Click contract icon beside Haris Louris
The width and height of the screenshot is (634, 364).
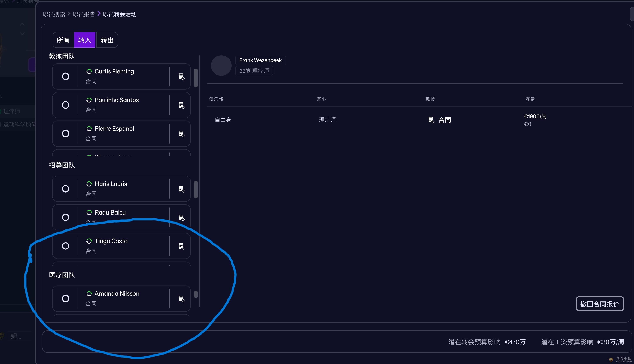coord(181,189)
